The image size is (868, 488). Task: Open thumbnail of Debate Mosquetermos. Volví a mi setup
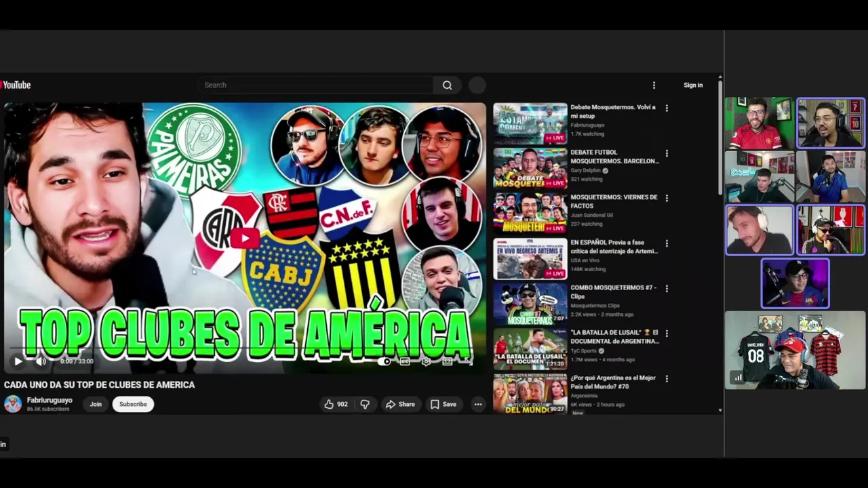click(530, 123)
